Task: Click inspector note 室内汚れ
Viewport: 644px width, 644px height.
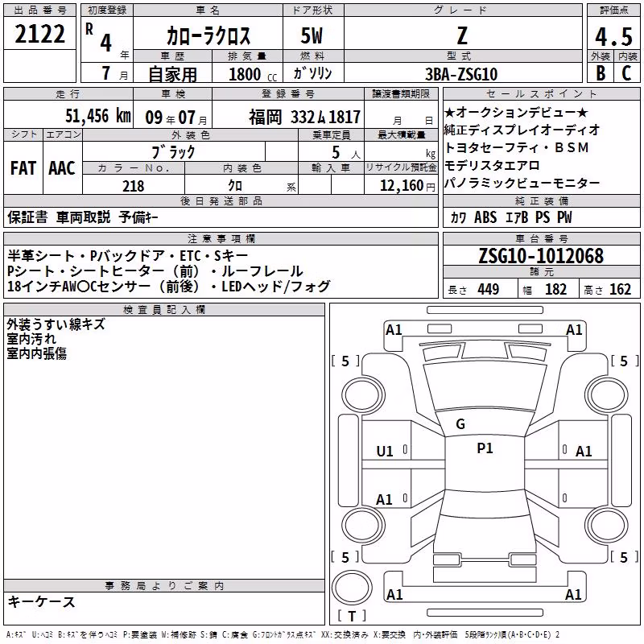Action: tap(31, 339)
